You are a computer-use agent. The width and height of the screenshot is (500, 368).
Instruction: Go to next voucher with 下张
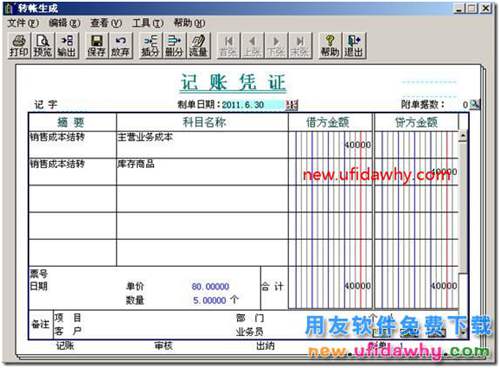point(276,46)
